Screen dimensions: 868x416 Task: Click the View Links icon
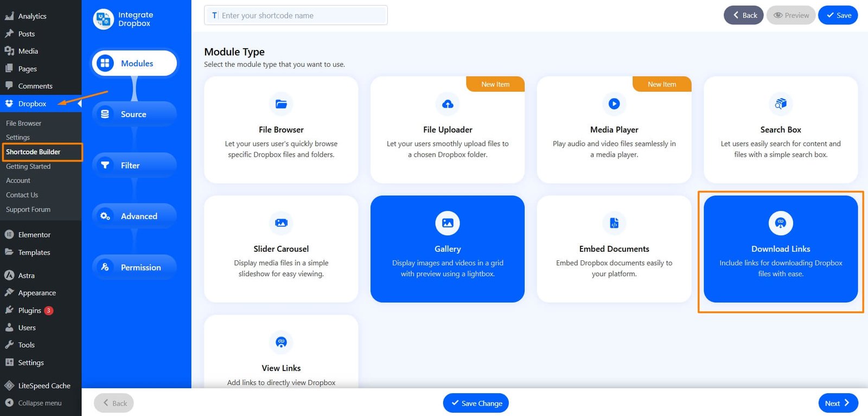(x=281, y=342)
